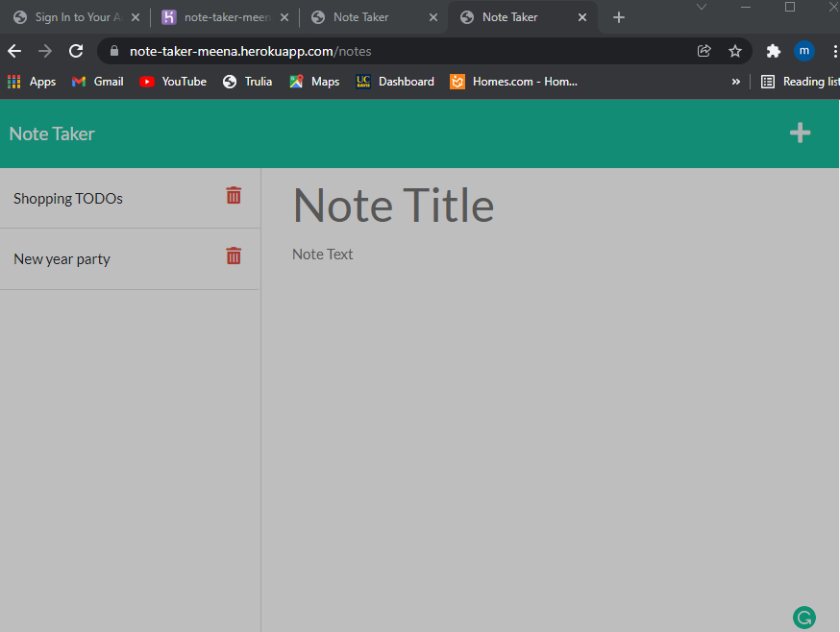Click the lock icon in the address bar

113,50
